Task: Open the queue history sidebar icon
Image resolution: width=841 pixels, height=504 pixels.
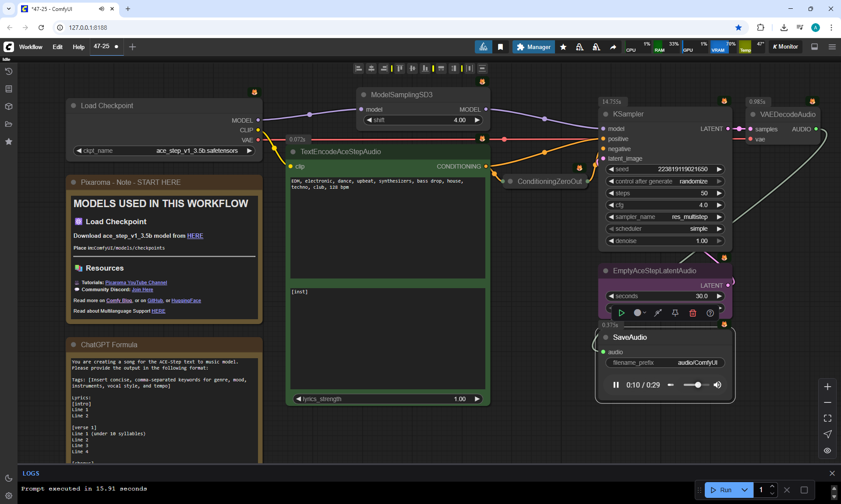Action: 9,71
